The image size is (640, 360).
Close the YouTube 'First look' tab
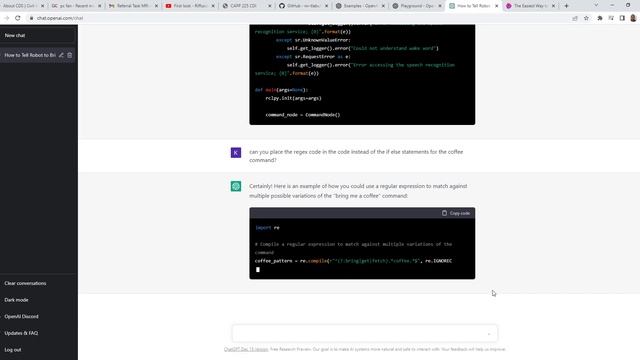pyautogui.click(x=213, y=6)
